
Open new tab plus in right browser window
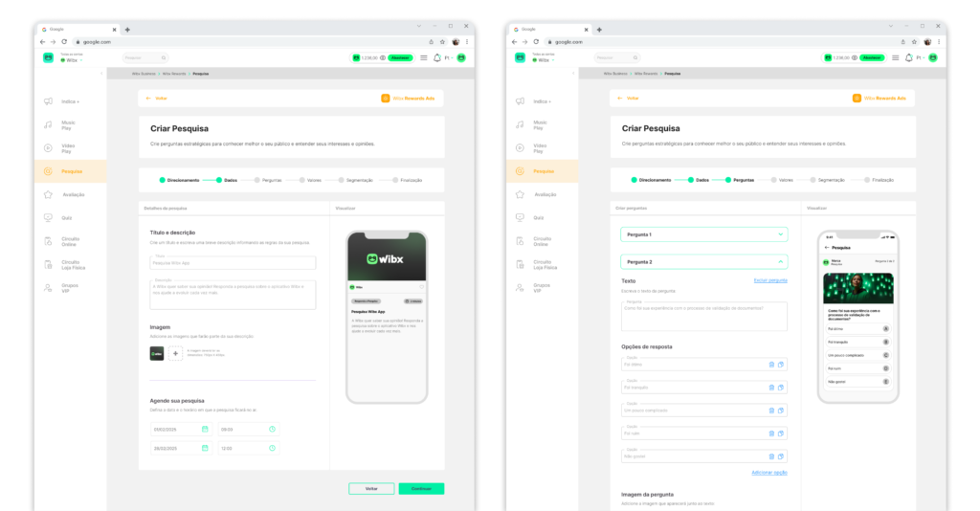click(x=599, y=30)
